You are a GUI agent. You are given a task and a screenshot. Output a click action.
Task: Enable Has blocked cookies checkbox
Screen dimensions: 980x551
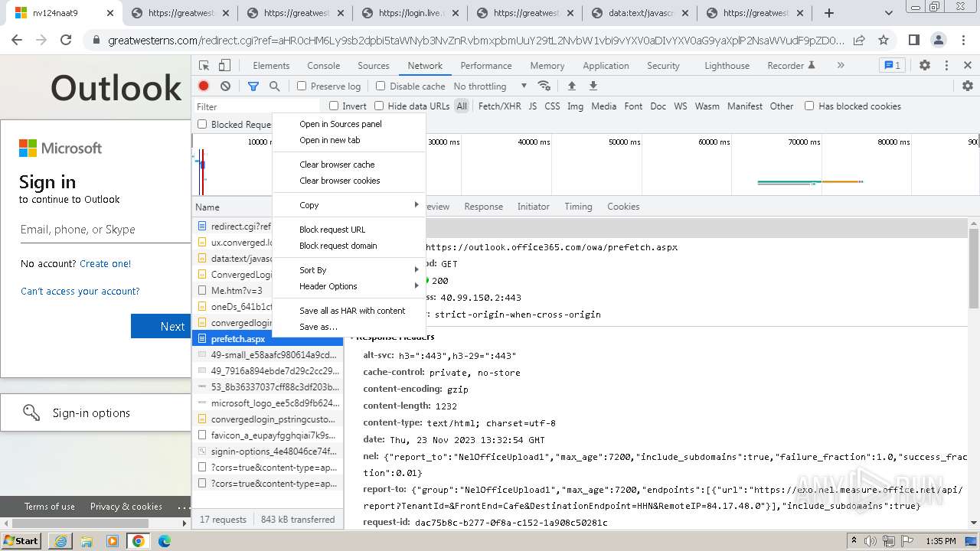coord(809,106)
